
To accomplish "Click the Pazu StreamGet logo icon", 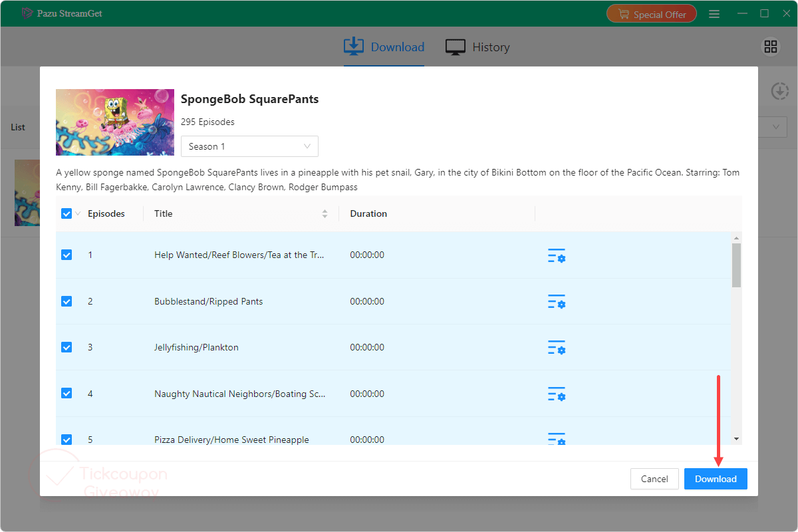I will pyautogui.click(x=27, y=13).
